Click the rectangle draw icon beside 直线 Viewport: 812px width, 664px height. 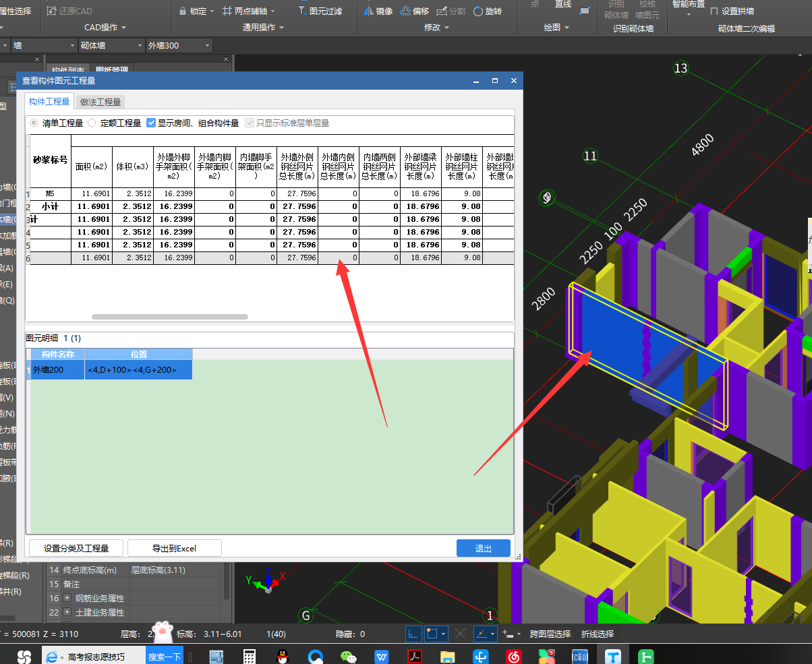pyautogui.click(x=585, y=9)
